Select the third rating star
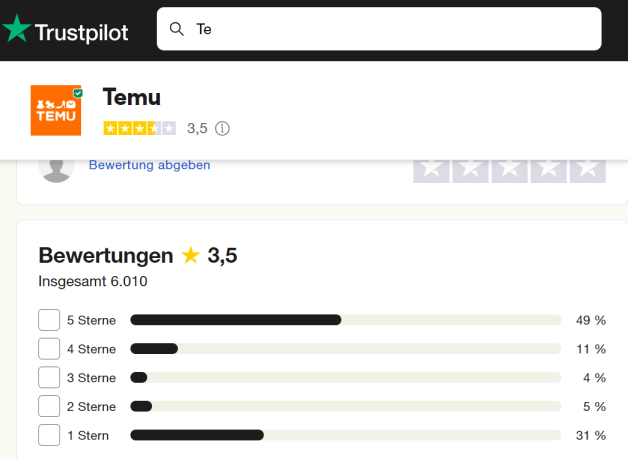Image resolution: width=628 pixels, height=459 pixels. point(510,167)
